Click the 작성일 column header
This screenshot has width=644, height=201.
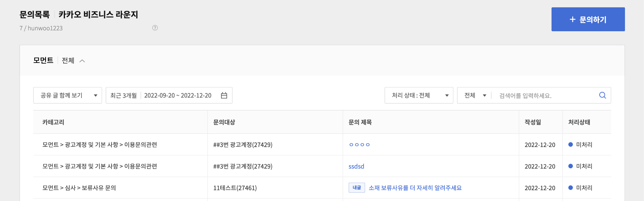click(532, 122)
